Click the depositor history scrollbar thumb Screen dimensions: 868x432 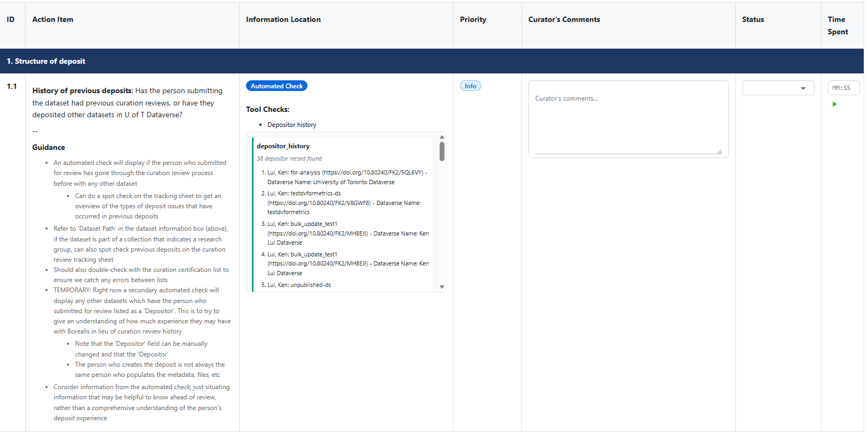coord(442,151)
